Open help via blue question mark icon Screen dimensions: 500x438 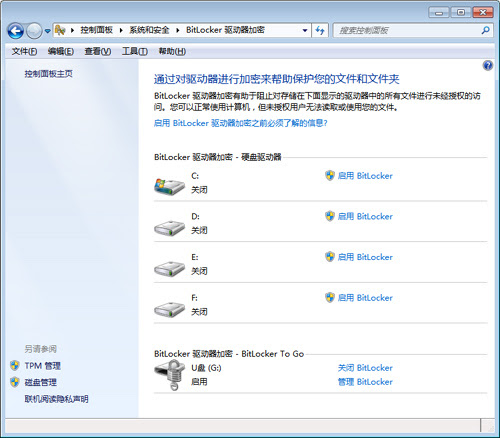tap(488, 65)
